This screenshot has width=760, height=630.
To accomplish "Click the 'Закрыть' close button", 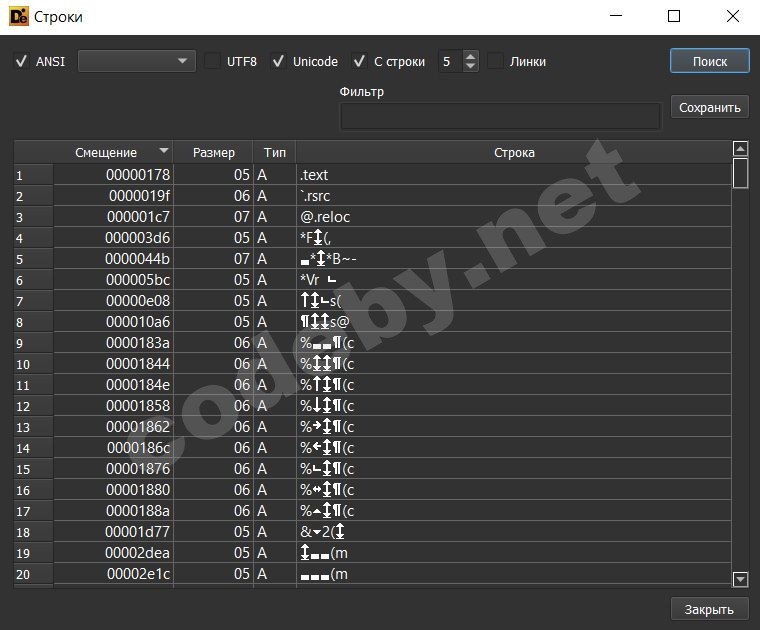I will [x=709, y=609].
